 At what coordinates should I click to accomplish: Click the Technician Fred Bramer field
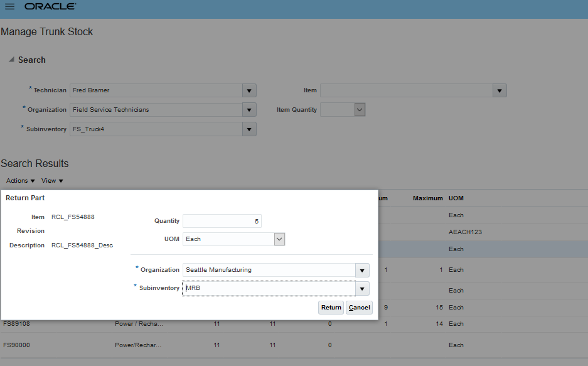[156, 90]
